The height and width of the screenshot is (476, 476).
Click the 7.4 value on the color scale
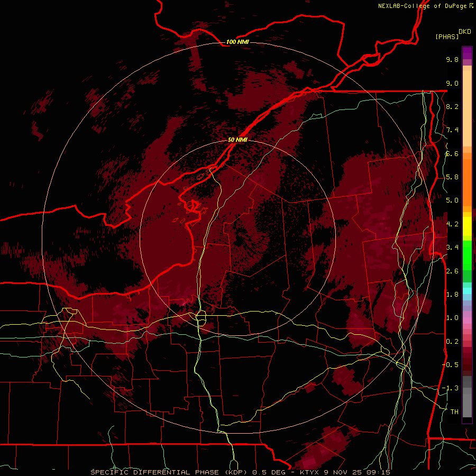[452, 130]
